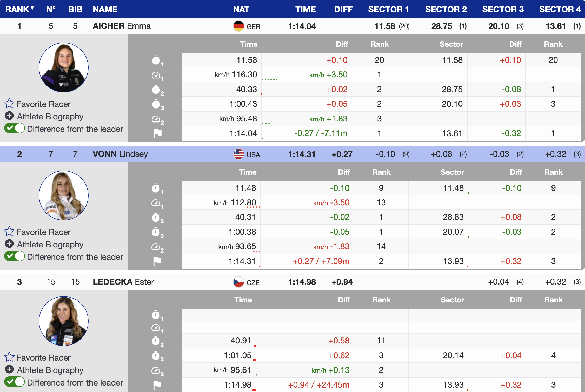
Task: Expand Athlete Biography for Aicher Emma
Action: coord(9,116)
